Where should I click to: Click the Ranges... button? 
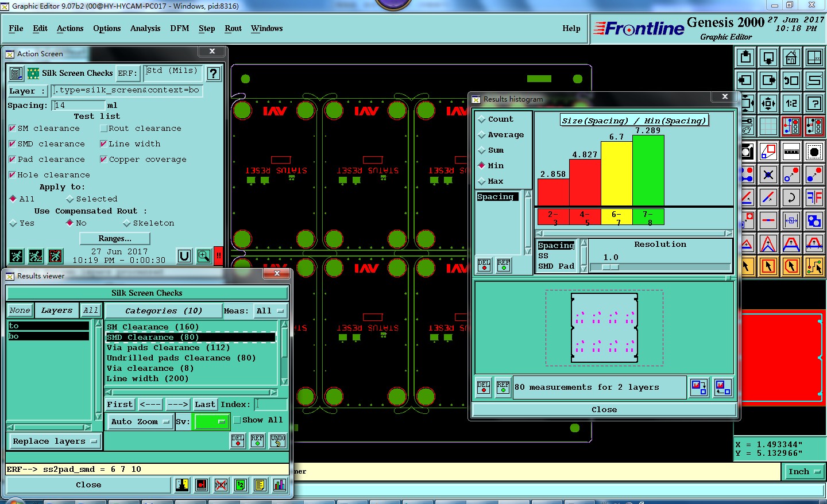(115, 238)
